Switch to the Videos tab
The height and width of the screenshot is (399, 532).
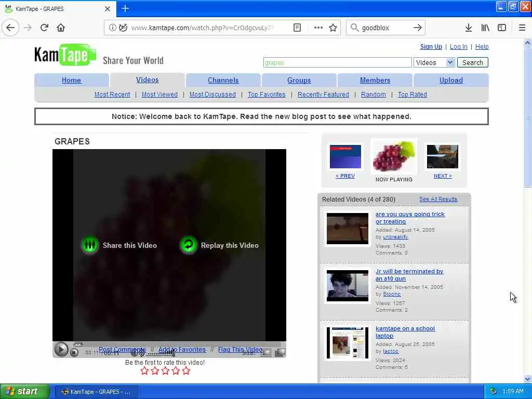coord(147,79)
